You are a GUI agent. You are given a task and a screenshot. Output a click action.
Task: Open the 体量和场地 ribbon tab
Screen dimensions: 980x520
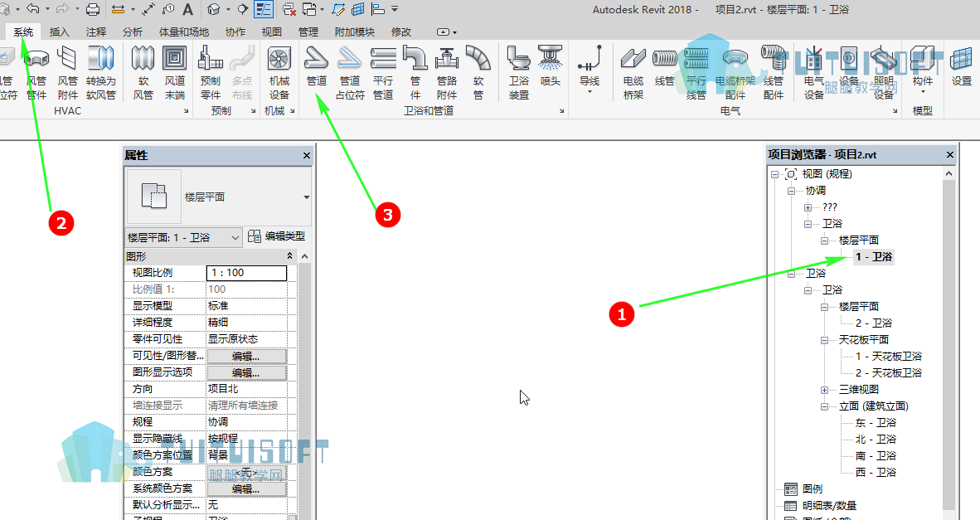coord(184,32)
